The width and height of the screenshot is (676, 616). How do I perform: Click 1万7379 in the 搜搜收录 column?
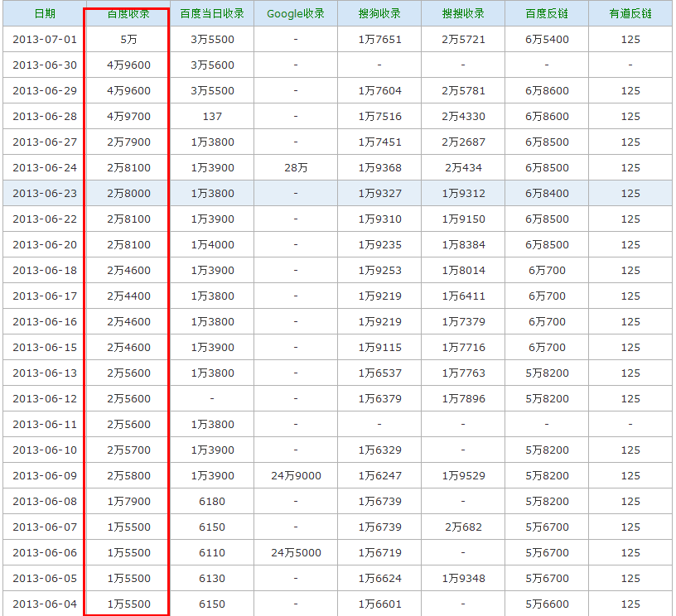click(463, 322)
